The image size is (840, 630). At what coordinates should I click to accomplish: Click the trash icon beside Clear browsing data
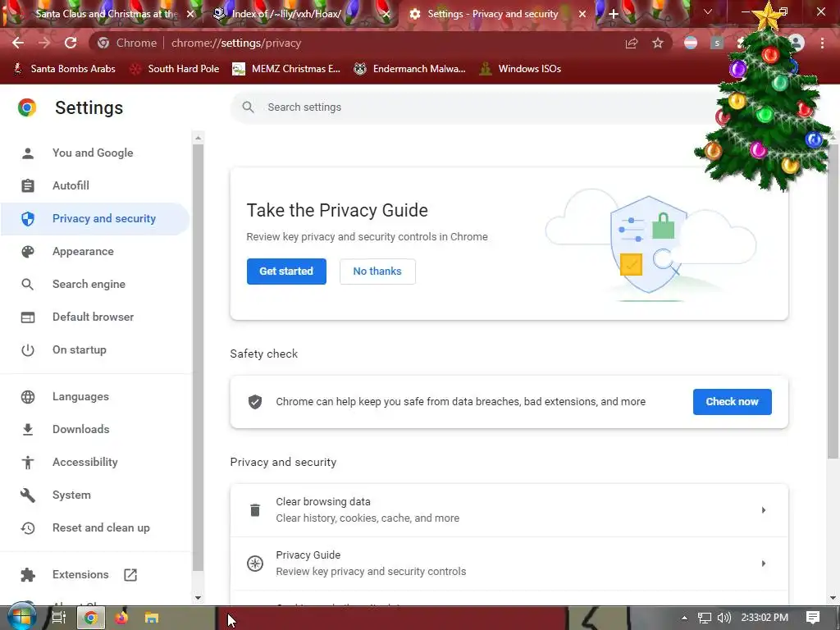(x=255, y=510)
